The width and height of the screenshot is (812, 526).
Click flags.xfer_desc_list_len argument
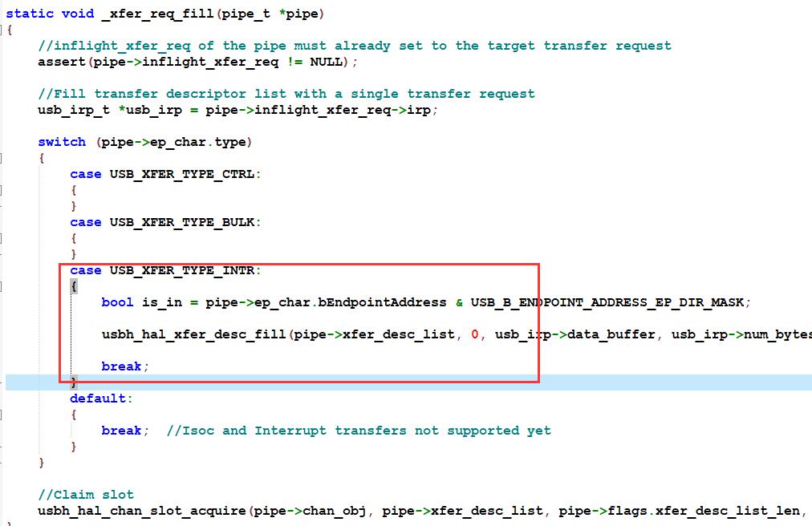pos(703,511)
